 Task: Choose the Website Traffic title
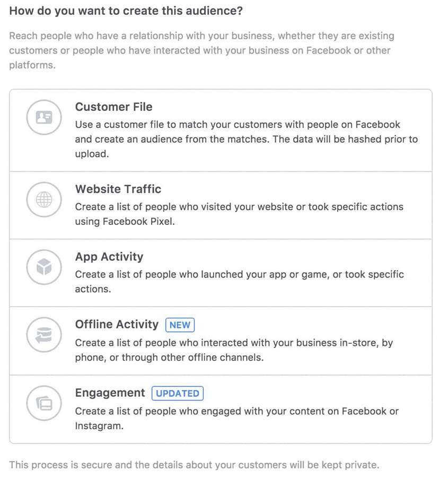pyautogui.click(x=118, y=189)
